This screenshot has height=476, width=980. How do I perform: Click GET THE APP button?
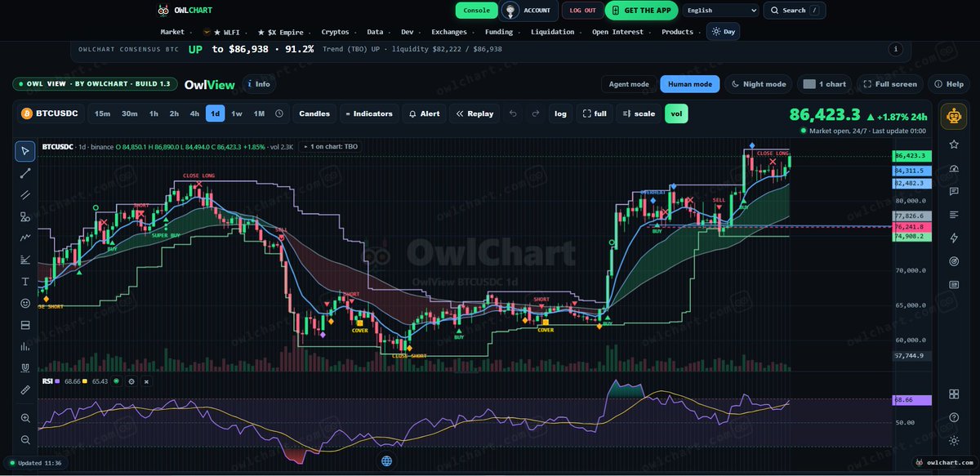click(x=643, y=11)
